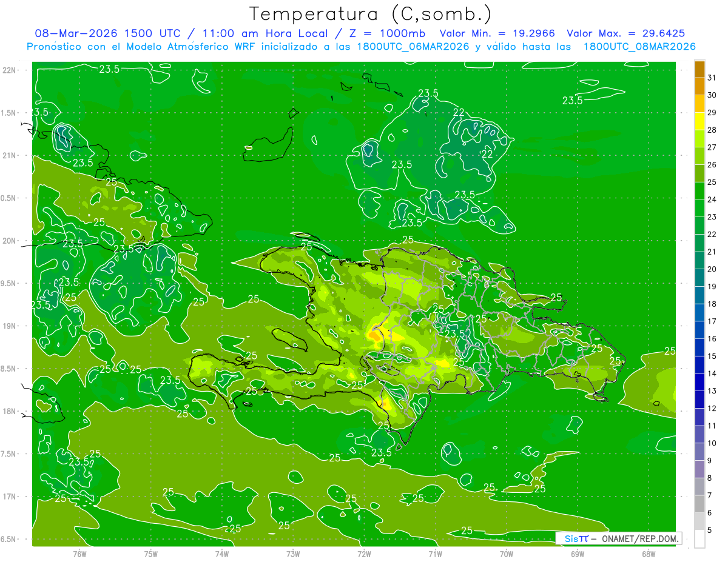Click the 29 value on the color scale

click(712, 112)
